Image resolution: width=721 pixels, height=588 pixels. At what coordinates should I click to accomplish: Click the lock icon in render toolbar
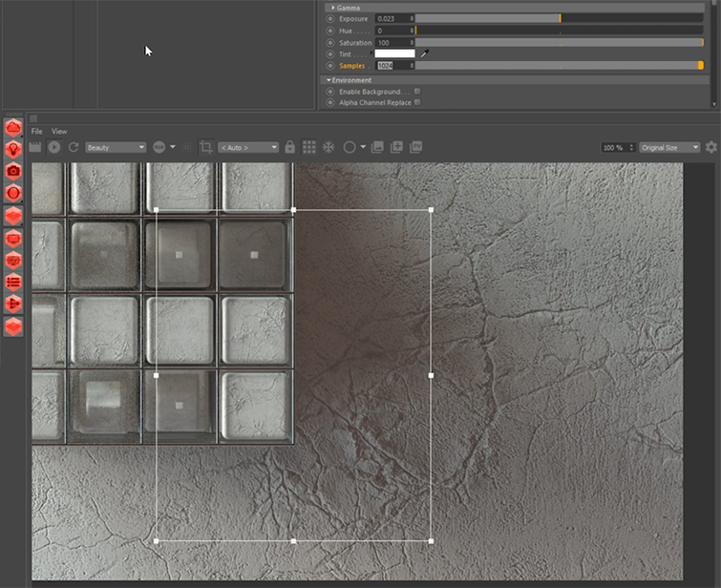coord(290,147)
